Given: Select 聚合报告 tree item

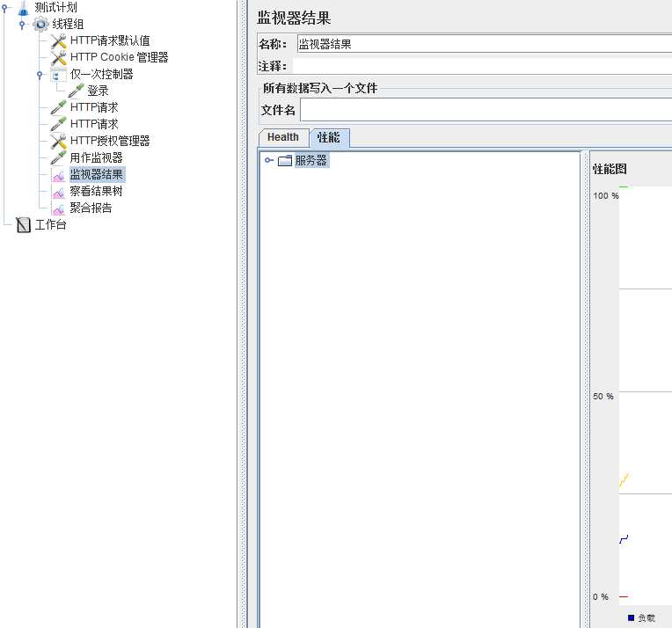Looking at the screenshot, I should point(91,208).
